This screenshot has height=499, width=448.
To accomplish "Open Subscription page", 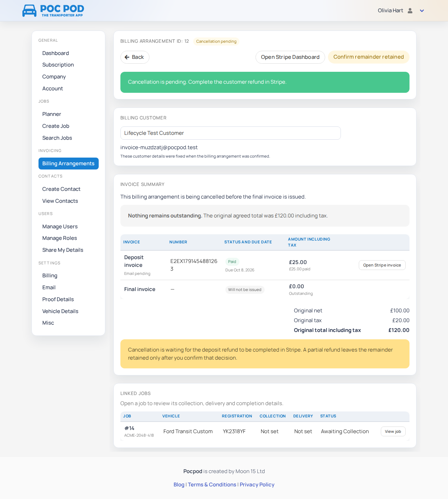I will tap(58, 65).
